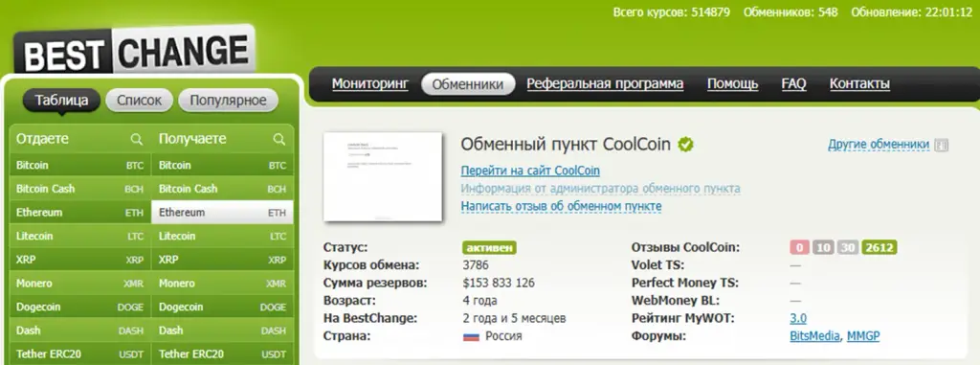This screenshot has width=980, height=365.
Task: Go to Реферальная программа page
Action: (605, 84)
